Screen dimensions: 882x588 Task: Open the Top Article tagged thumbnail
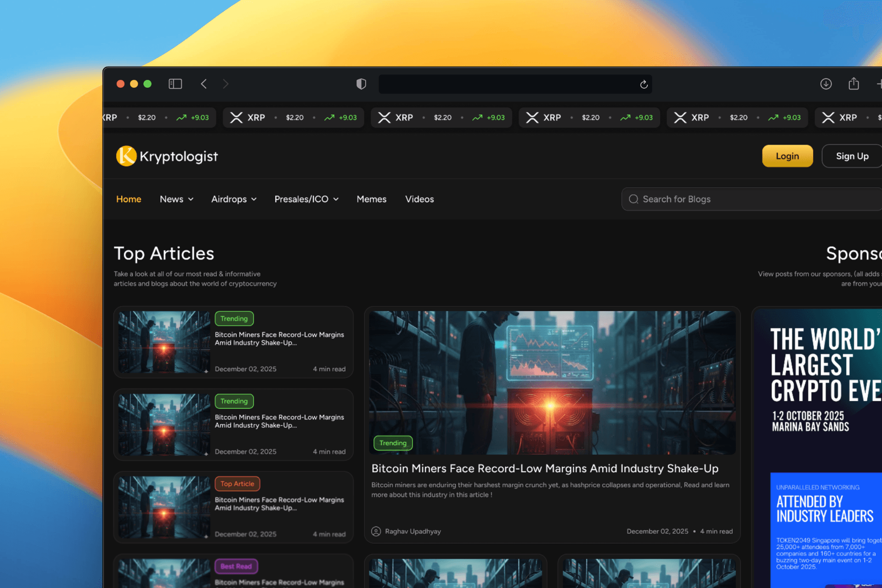164,507
